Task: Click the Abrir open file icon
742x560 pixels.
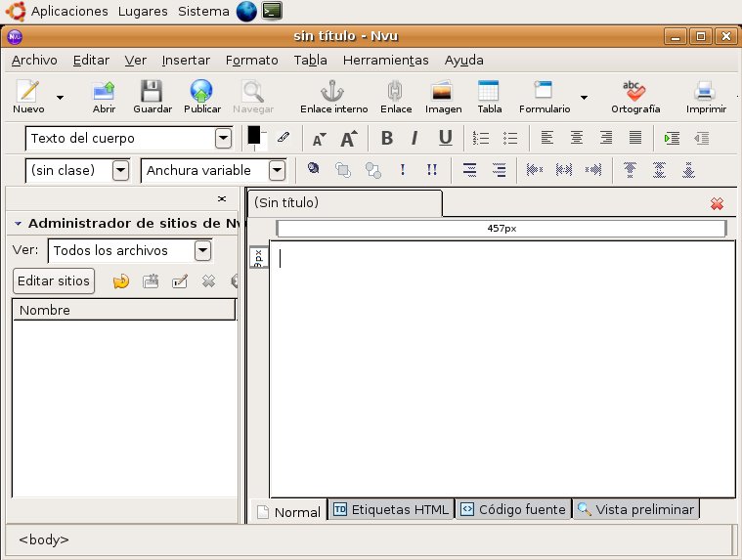Action: tap(104, 93)
